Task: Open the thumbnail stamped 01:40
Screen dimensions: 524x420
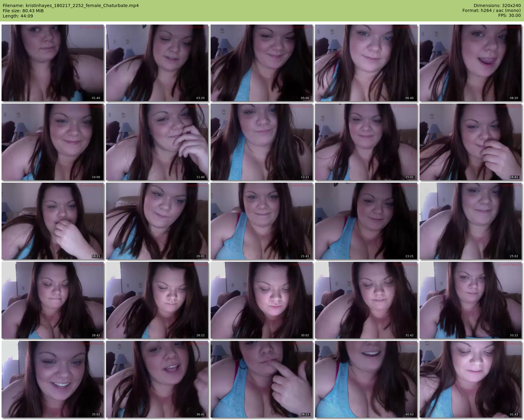Action: click(53, 63)
